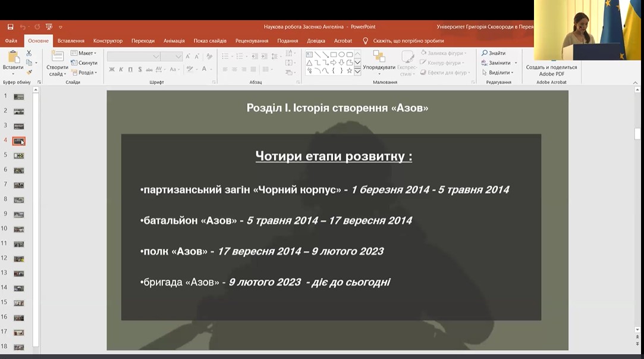Switch to the Рецензування tab
The image size is (644, 359).
252,40
